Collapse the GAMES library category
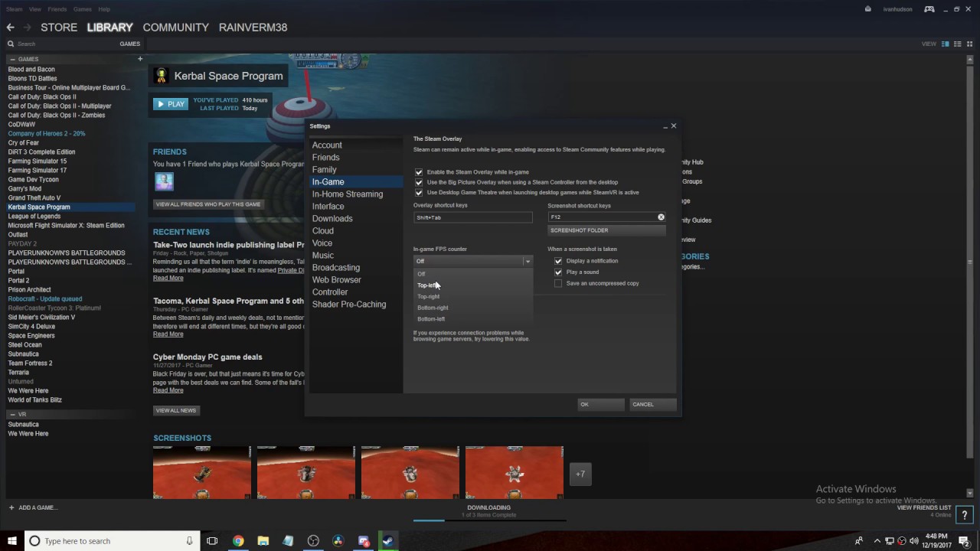Screen dimensions: 980x551 tap(11, 59)
